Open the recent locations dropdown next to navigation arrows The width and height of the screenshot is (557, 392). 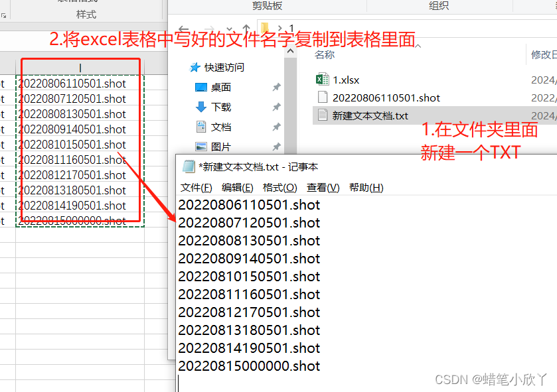[230, 29]
